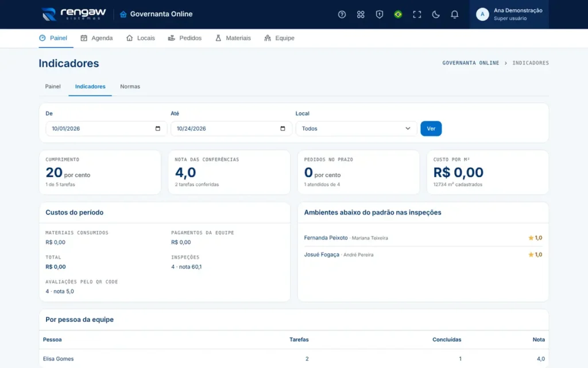Click the Inspeções value 4 · nota 60,1
This screenshot has width=588, height=368.
(187, 267)
